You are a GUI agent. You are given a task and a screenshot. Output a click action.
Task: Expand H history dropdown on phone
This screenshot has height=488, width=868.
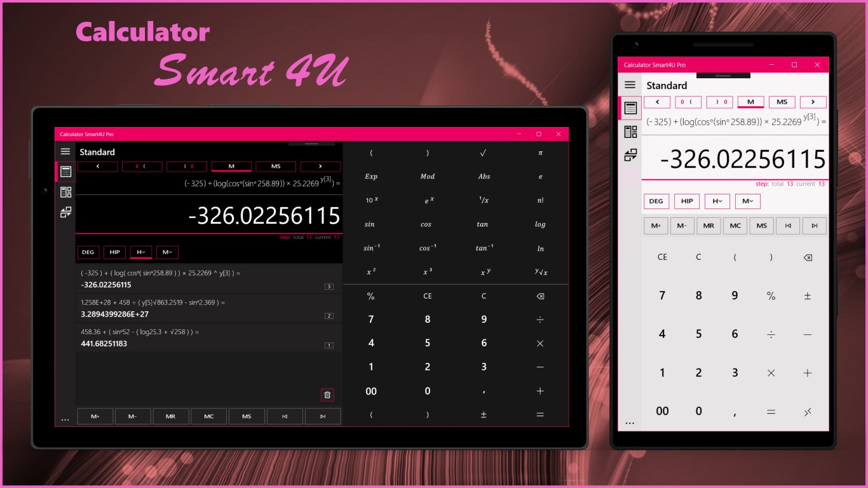pyautogui.click(x=717, y=201)
